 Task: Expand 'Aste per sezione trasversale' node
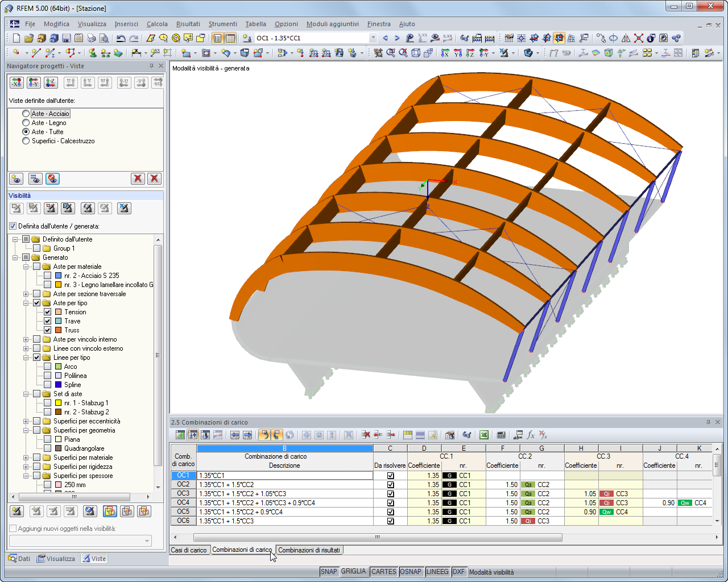(x=26, y=294)
